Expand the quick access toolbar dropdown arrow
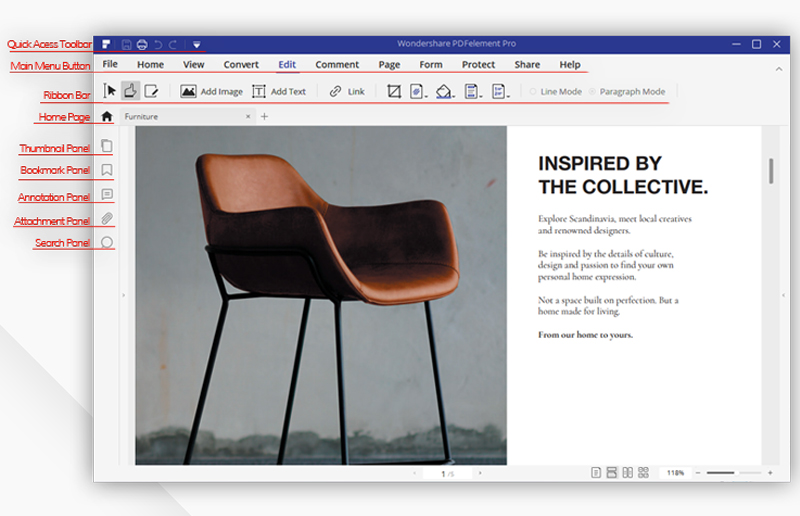 (196, 45)
